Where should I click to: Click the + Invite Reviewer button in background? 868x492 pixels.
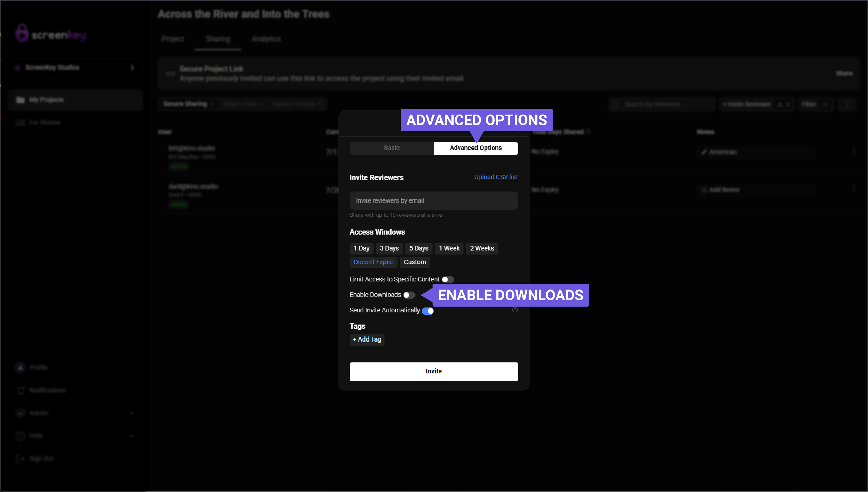(x=756, y=104)
